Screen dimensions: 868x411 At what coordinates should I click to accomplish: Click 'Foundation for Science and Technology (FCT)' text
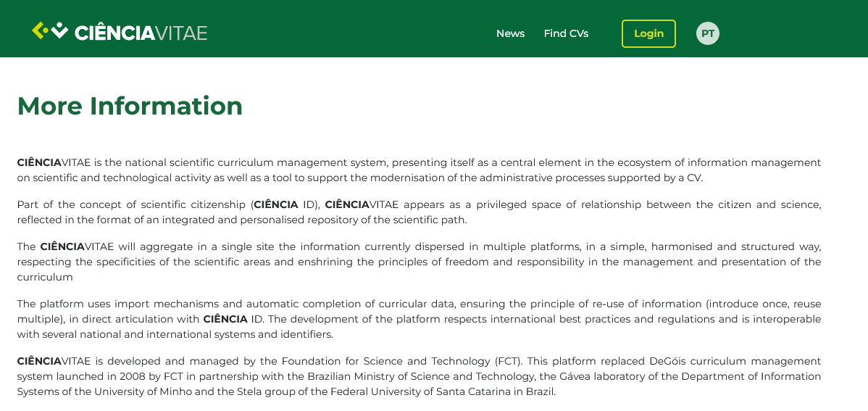401,361
